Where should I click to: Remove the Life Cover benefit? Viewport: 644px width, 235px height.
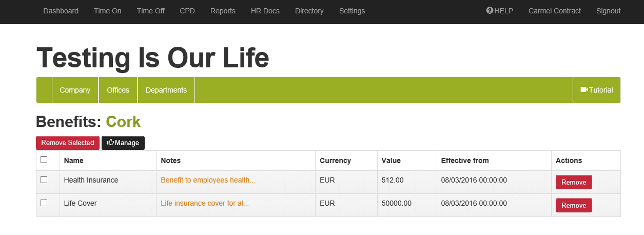(x=573, y=206)
